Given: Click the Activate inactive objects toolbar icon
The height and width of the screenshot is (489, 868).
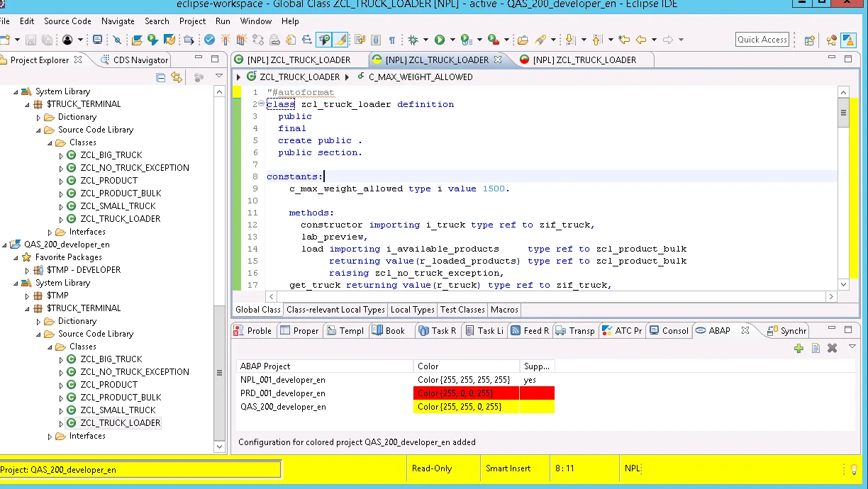Looking at the screenshot, I should point(241,40).
